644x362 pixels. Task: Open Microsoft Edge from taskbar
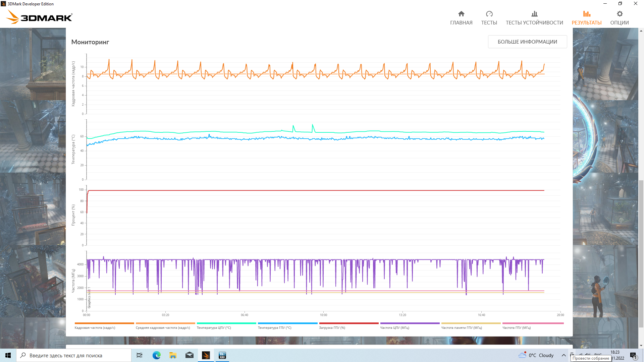coord(156,355)
